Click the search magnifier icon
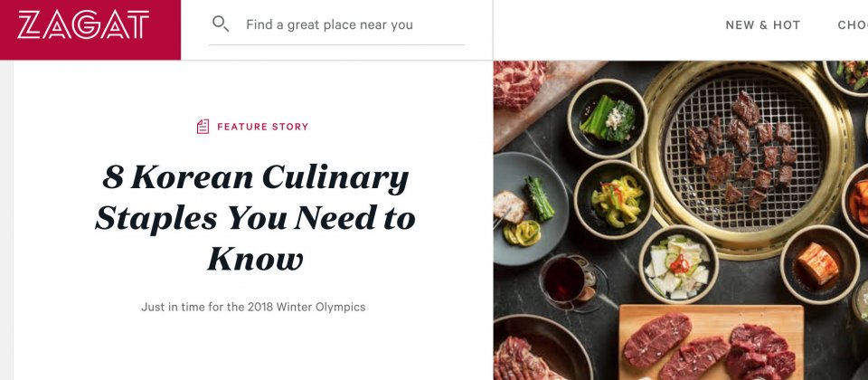The height and width of the screenshot is (380, 868). 220,24
